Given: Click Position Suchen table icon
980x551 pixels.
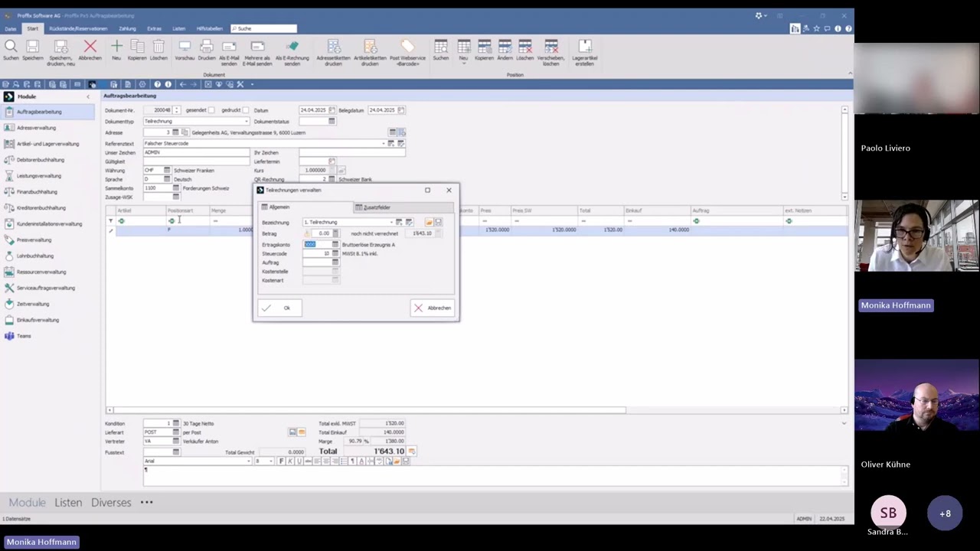Looking at the screenshot, I should [441, 47].
